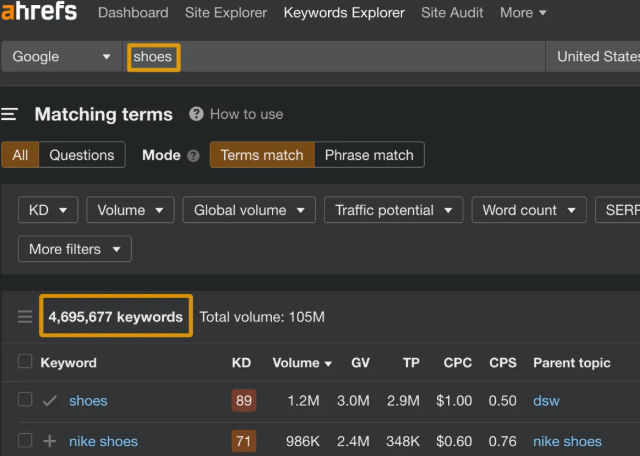The image size is (640, 456).
Task: Select the Questions tab
Action: (x=82, y=155)
